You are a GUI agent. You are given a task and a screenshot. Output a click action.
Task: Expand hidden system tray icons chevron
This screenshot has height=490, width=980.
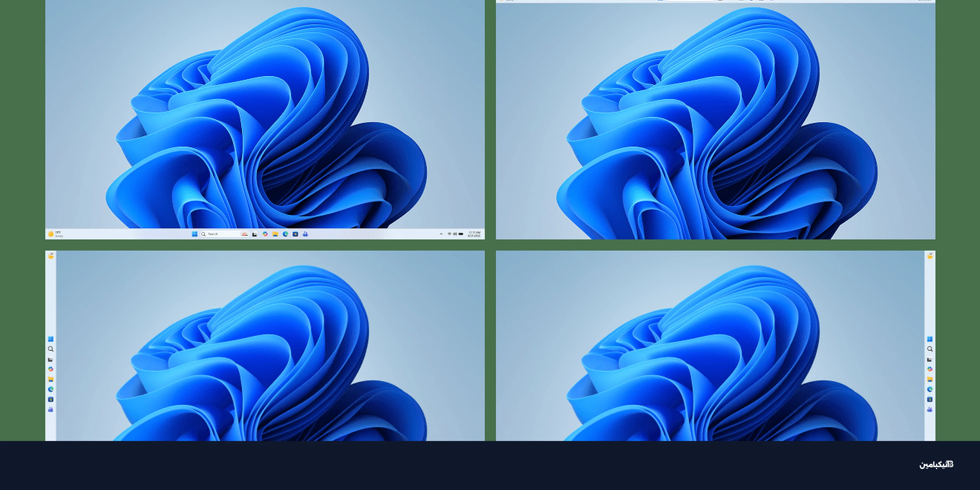(x=441, y=234)
